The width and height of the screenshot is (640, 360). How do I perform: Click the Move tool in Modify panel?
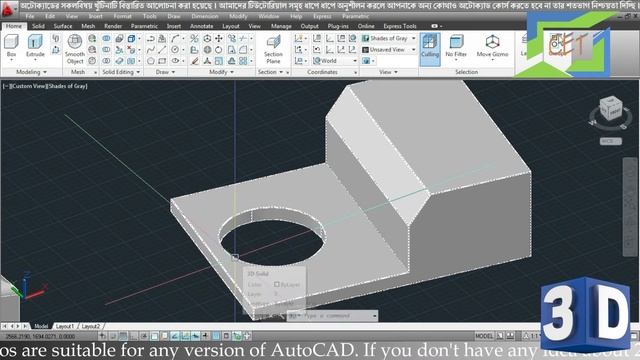coord(219,39)
